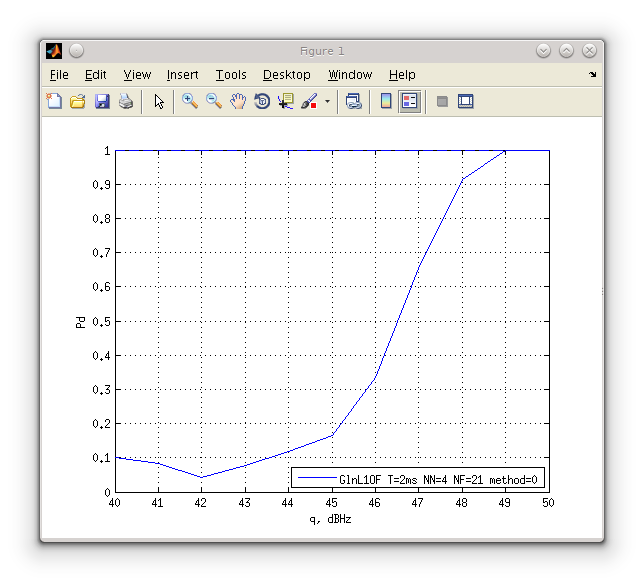This screenshot has height=582, width=644.
Task: Open the toolbar dock arrow at menu bar right
Action: coord(592,75)
